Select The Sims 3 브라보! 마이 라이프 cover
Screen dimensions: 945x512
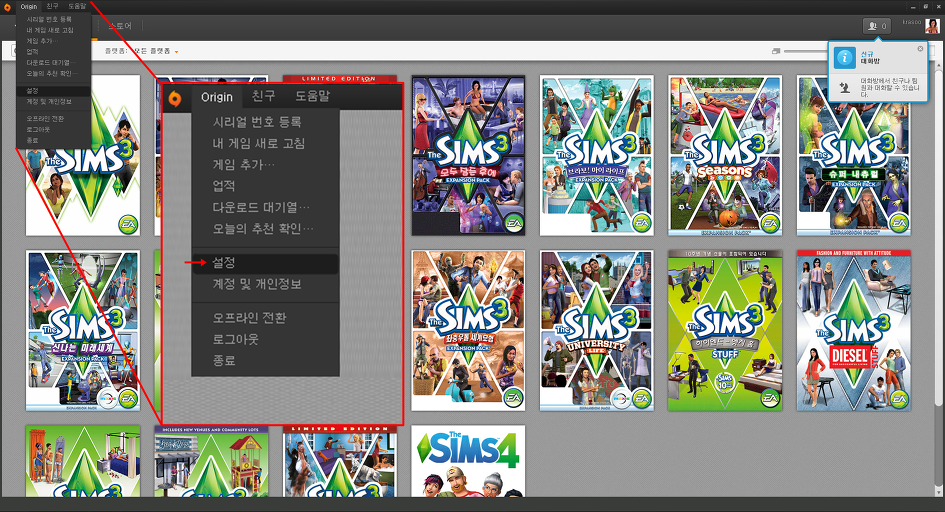click(x=597, y=155)
